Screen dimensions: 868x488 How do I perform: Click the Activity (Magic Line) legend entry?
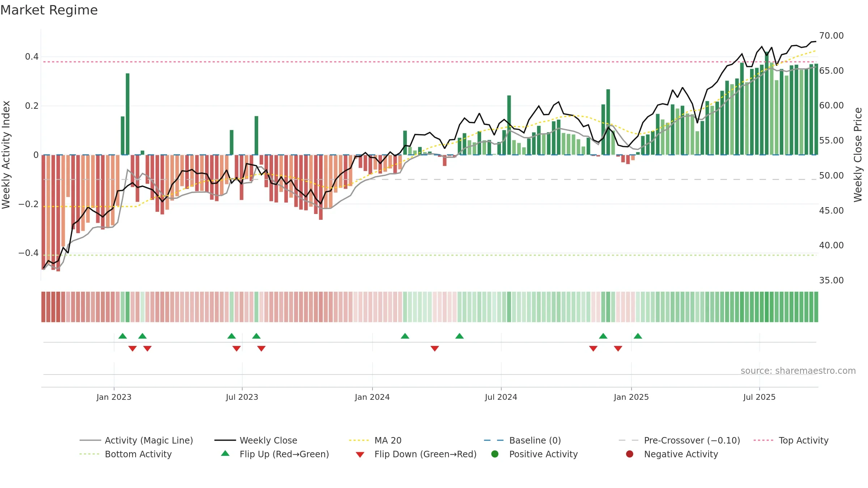click(x=136, y=440)
